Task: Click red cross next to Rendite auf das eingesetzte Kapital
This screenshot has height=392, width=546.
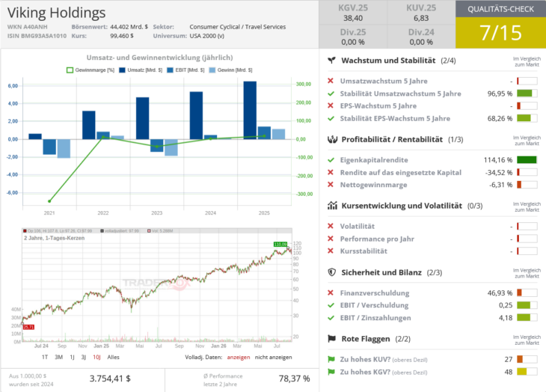Action: coord(331,172)
